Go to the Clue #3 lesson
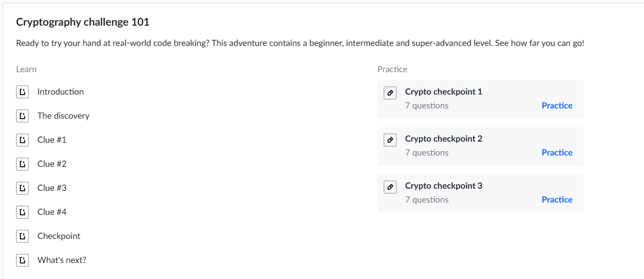The image size is (644, 279). click(x=52, y=188)
